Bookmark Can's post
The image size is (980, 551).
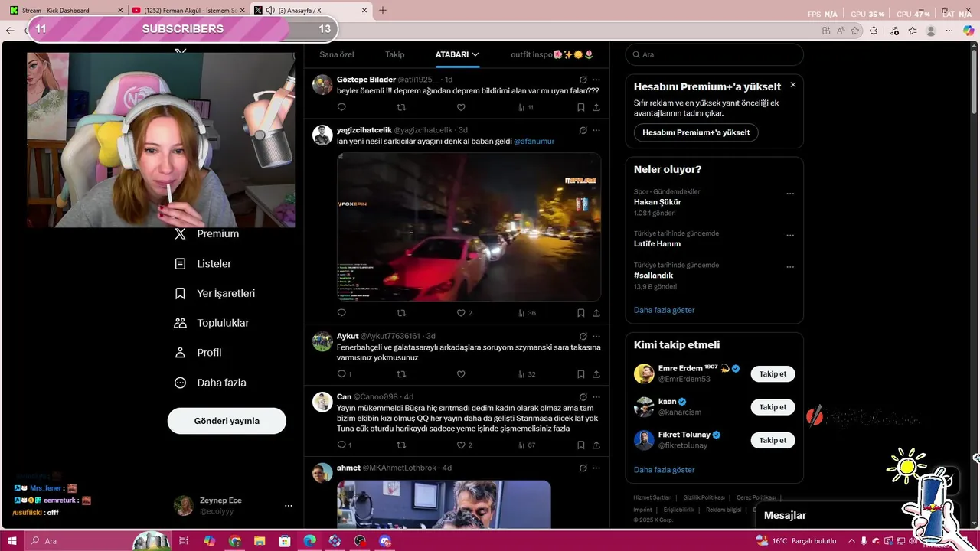pyautogui.click(x=581, y=445)
